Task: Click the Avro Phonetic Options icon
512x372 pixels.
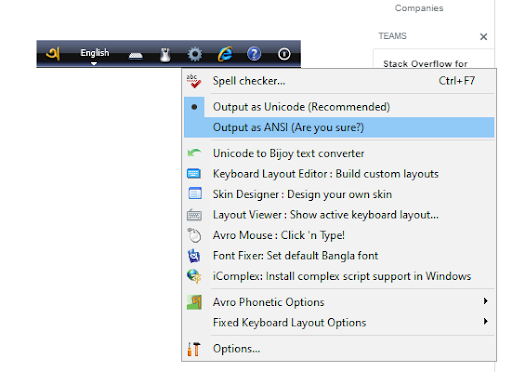Action: 194,302
